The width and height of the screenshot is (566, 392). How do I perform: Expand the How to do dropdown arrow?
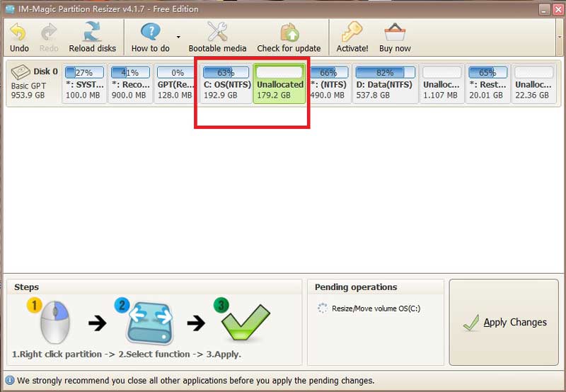coord(178,37)
